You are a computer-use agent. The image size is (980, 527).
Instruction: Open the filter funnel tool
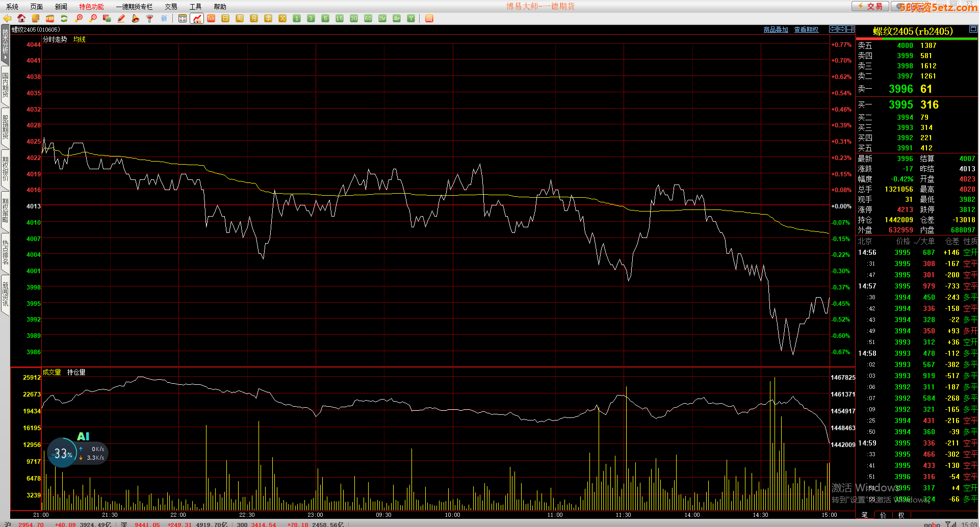(150, 18)
